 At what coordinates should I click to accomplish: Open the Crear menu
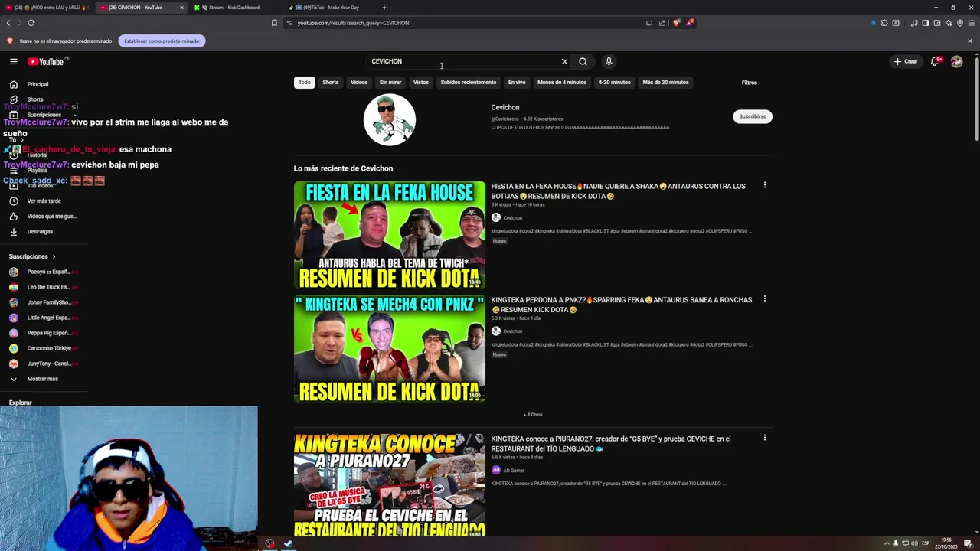coord(905,61)
